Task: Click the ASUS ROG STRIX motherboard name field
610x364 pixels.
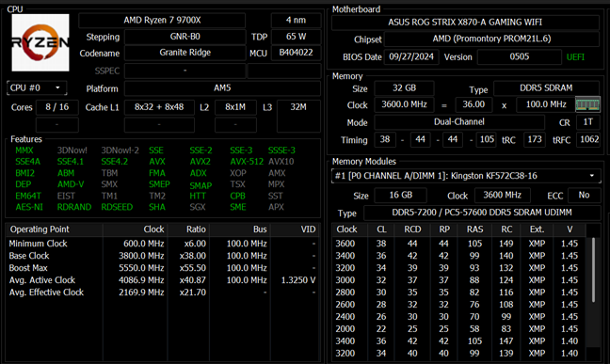Action: tap(465, 23)
